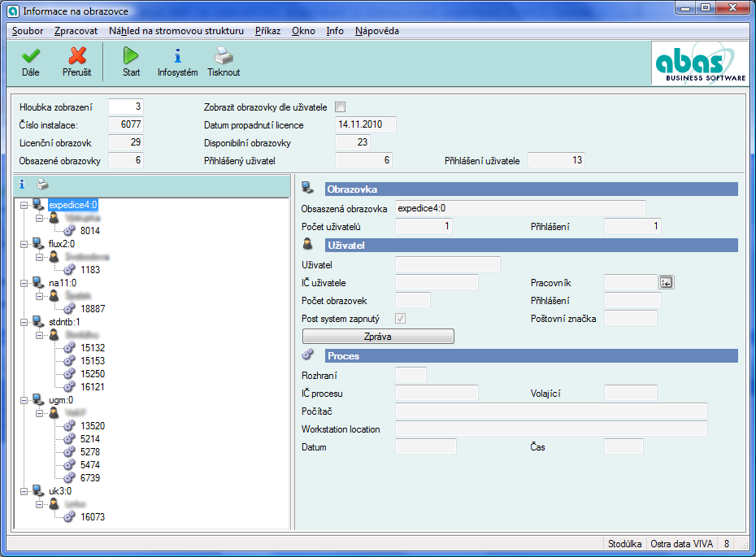Open the Nápověda menu

tap(377, 31)
